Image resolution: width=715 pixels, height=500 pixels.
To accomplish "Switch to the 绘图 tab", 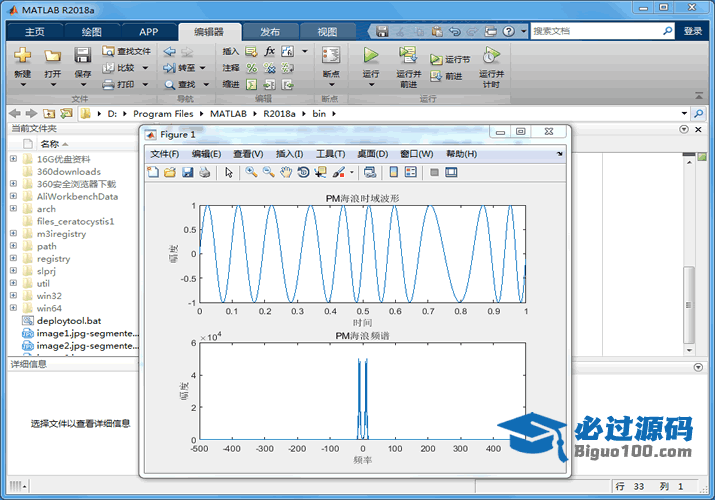I will 92,31.
